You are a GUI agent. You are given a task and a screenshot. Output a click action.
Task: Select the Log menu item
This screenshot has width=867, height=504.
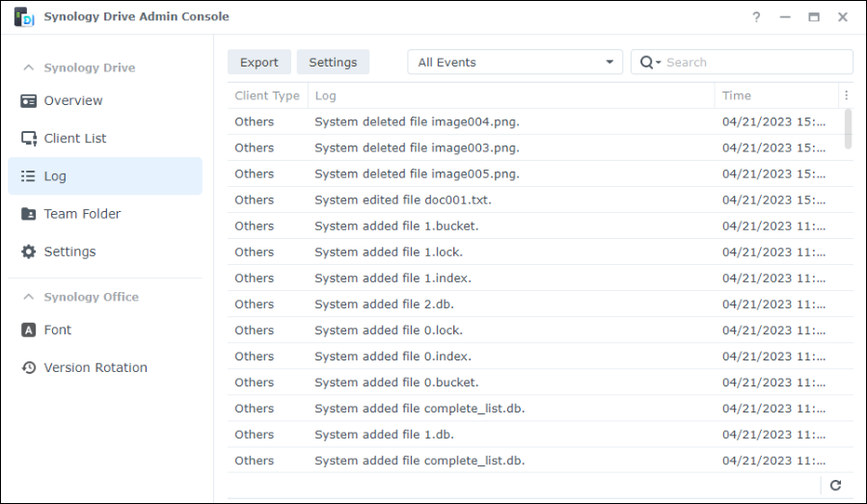click(105, 176)
